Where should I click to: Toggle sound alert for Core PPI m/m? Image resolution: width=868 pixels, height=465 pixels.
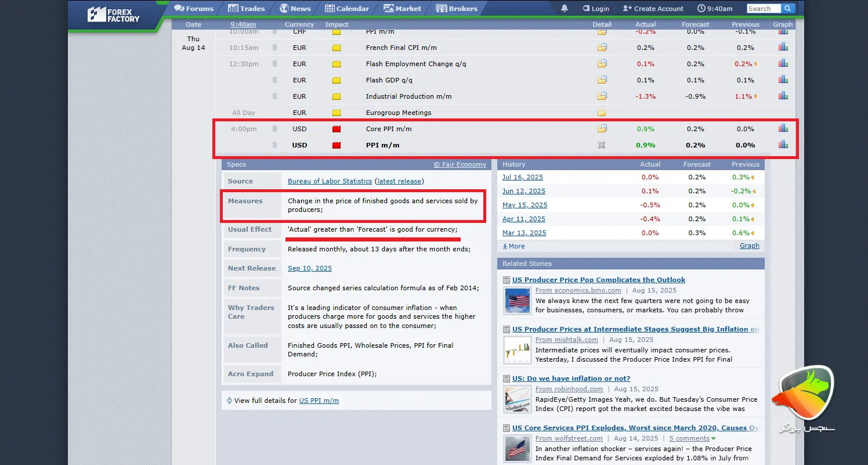click(274, 129)
